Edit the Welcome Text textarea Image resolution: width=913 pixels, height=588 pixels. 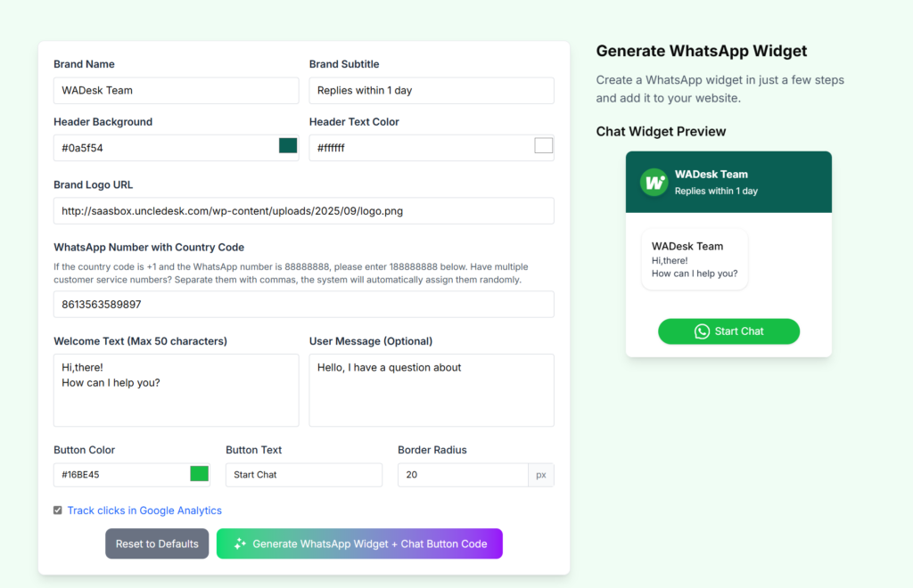[x=176, y=390]
